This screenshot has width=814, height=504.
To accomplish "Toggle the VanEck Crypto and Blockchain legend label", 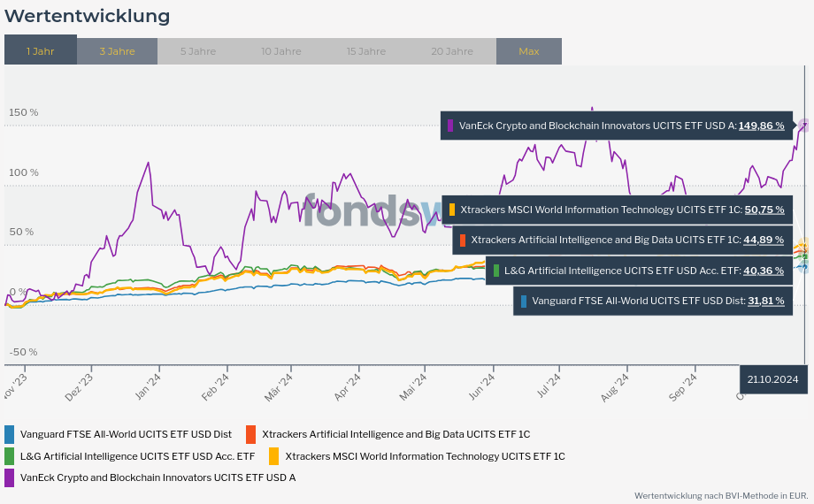I will tap(157, 477).
